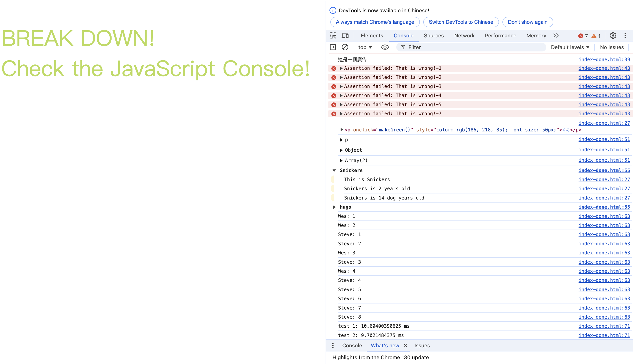The width and height of the screenshot is (633, 364).
Task: Click Switch DevTools to Chinese button
Action: 461,22
